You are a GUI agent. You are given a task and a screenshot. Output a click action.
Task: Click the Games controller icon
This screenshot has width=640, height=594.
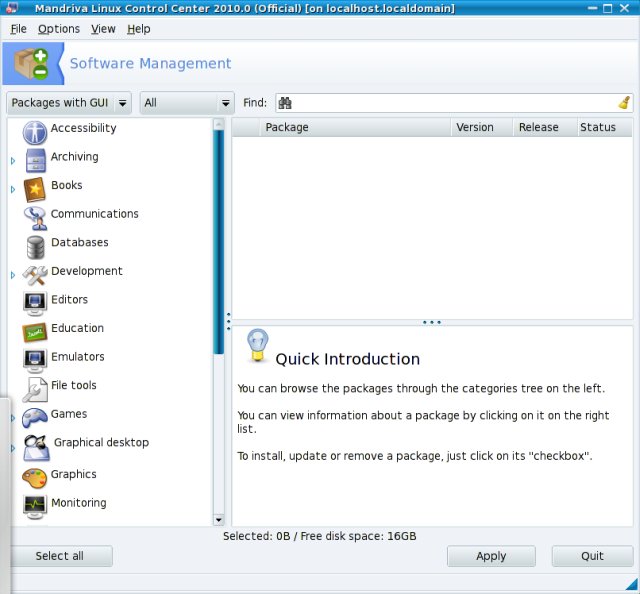[x=35, y=418]
